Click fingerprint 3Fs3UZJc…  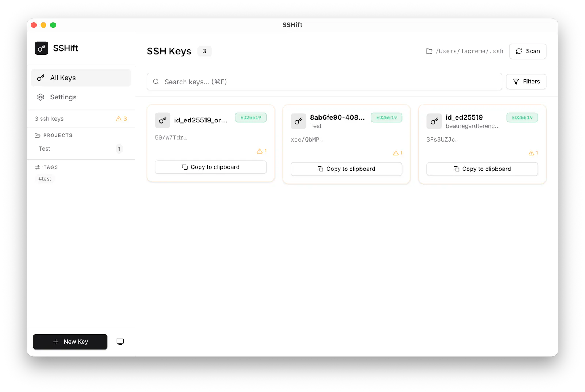(443, 140)
